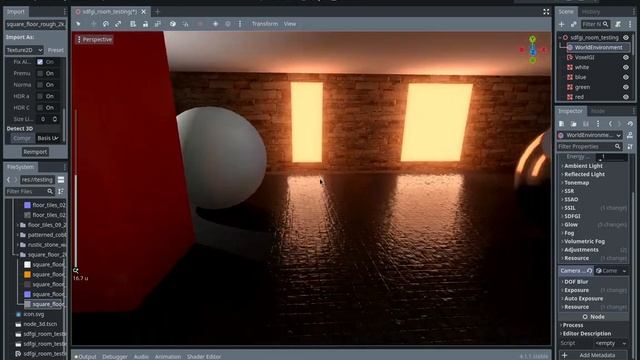Screen dimensions: 640x360
Task: Go to previous object in inspector history
Action: [x=610, y=124]
